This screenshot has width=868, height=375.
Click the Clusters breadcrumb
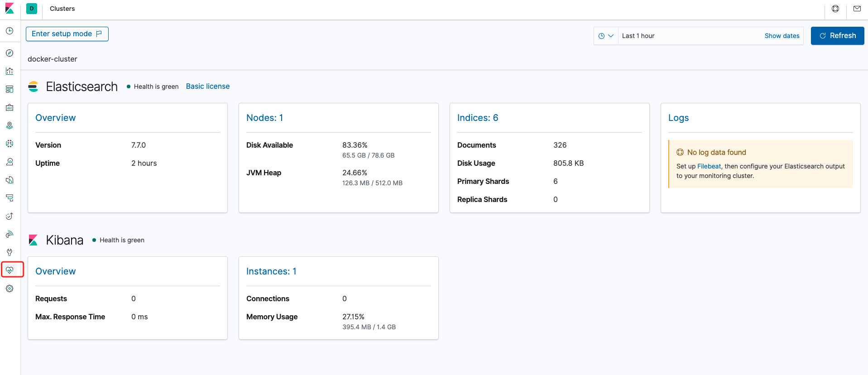pos(62,9)
